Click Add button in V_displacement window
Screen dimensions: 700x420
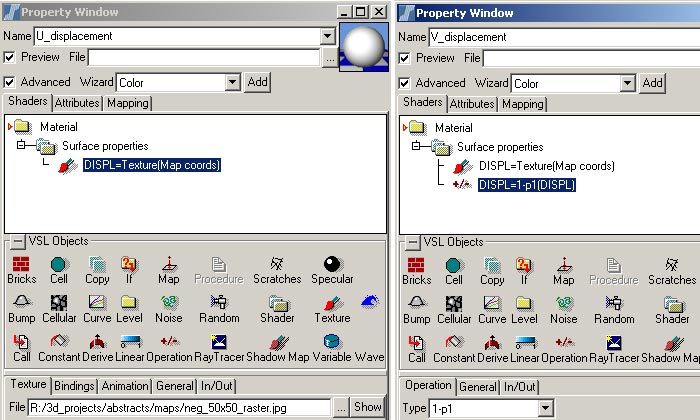coord(652,83)
